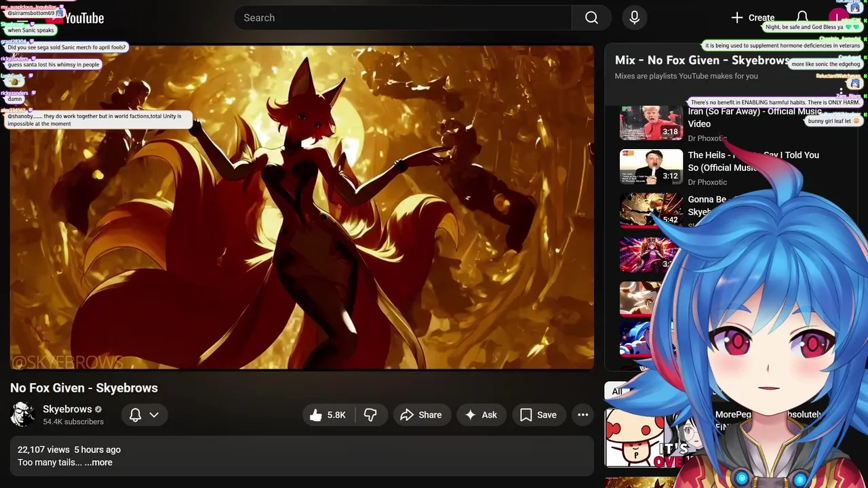Screen dimensions: 868x488
Task: Focus the Search input field
Action: point(403,18)
